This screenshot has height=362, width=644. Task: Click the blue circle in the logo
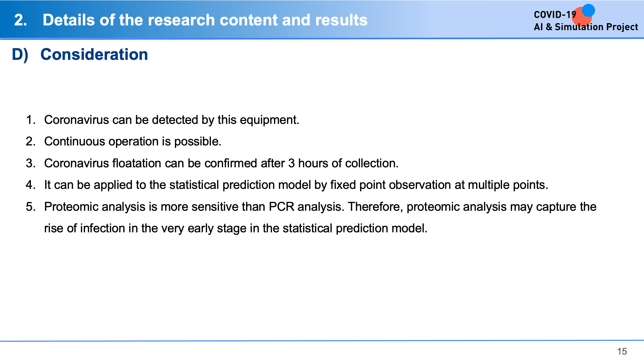[588, 10]
